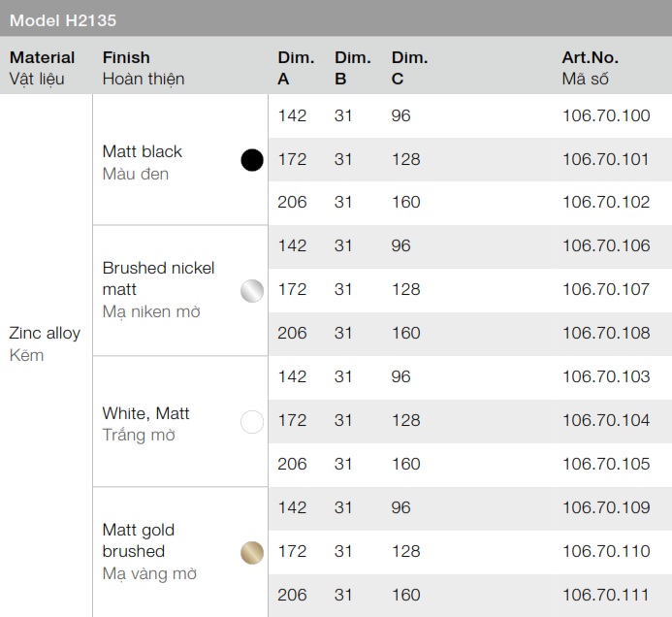Image resolution: width=672 pixels, height=617 pixels.
Task: Click article number 106.70.102
Action: (x=606, y=203)
